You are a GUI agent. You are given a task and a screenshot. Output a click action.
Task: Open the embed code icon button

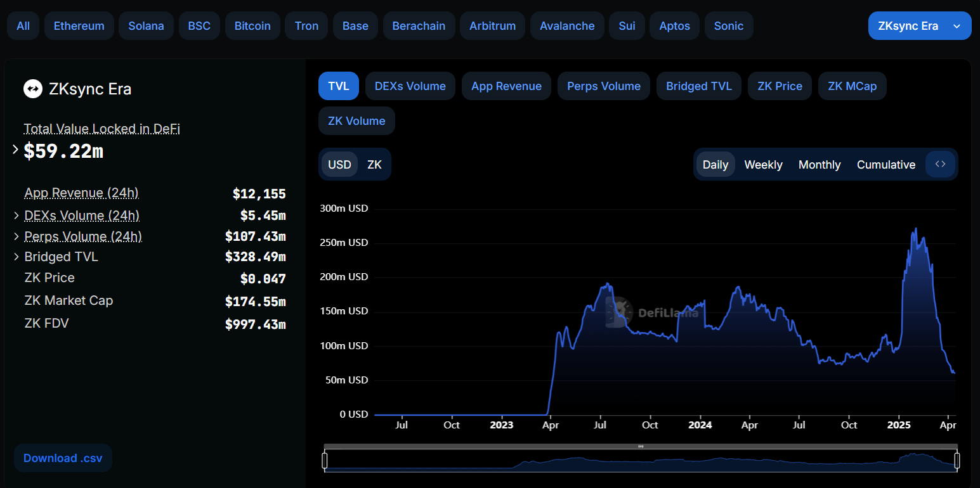[x=941, y=164]
